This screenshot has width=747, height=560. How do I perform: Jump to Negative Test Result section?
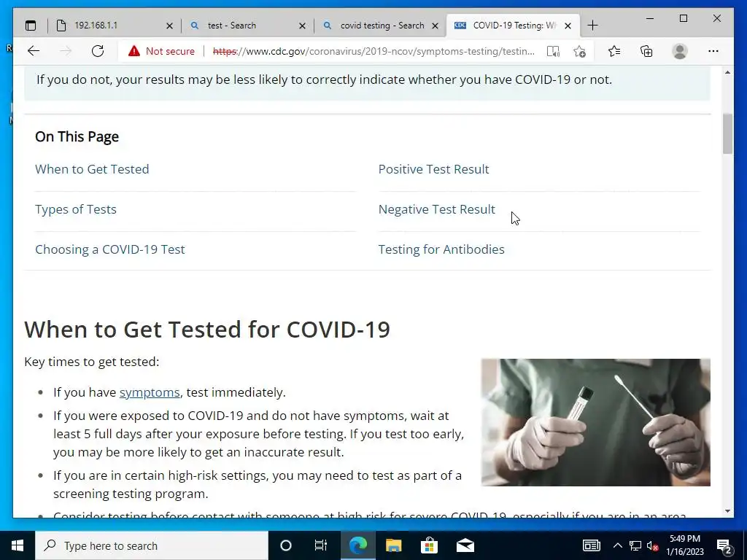(437, 209)
